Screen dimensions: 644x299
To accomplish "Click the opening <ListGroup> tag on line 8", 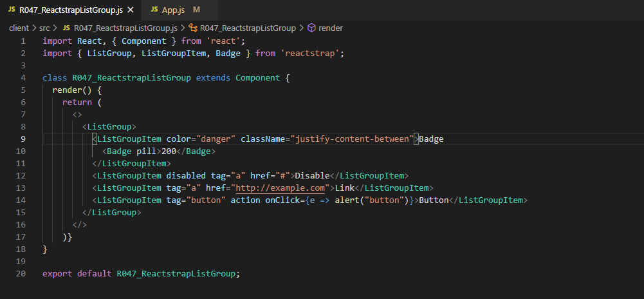I will click(109, 127).
